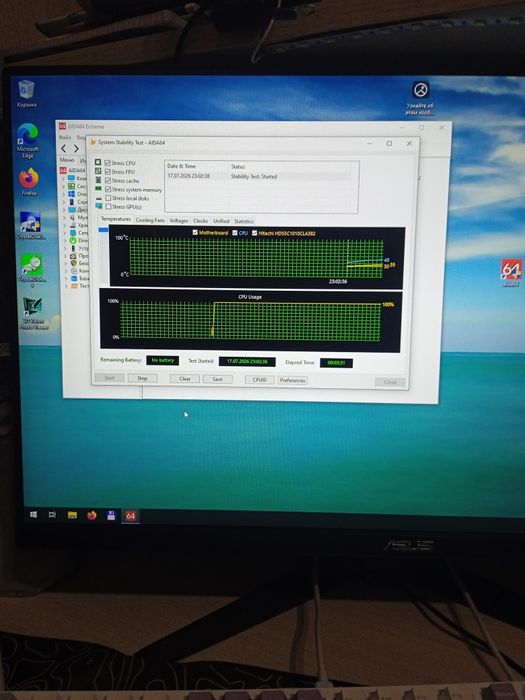Select the База данных tree node icon

point(74,279)
